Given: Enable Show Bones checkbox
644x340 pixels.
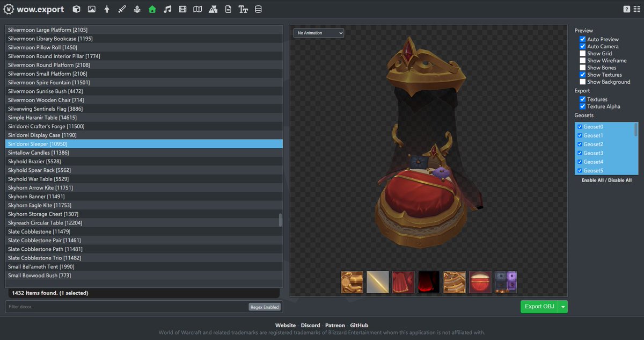Looking at the screenshot, I should [x=582, y=68].
